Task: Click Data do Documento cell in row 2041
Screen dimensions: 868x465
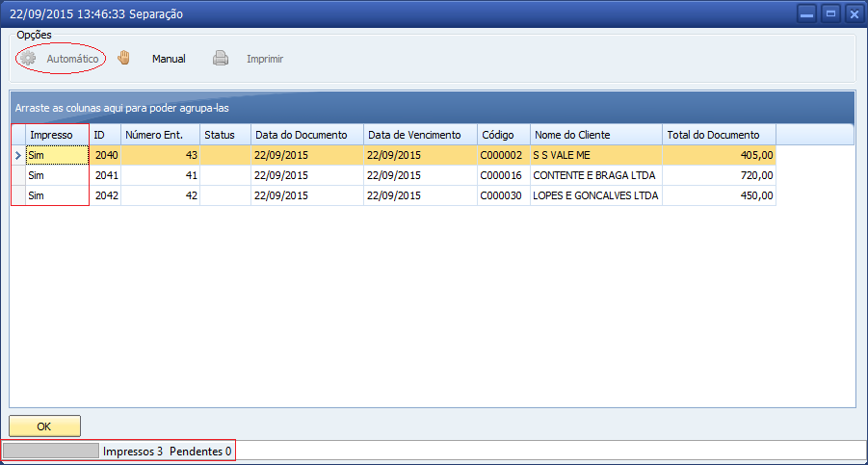Action: coord(307,175)
